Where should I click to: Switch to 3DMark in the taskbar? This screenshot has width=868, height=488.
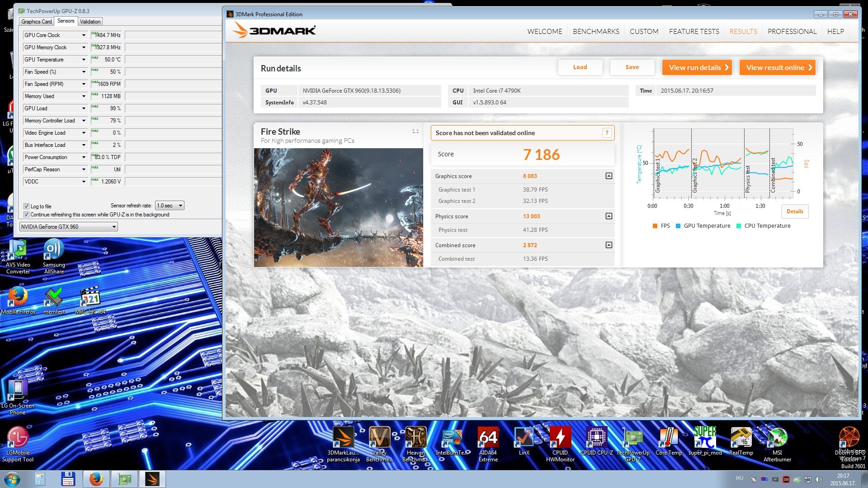point(152,479)
